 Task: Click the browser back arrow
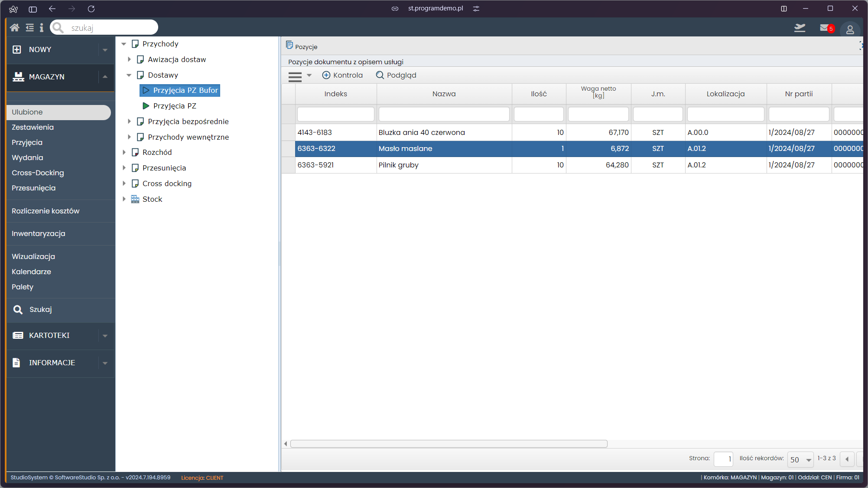[x=52, y=9]
